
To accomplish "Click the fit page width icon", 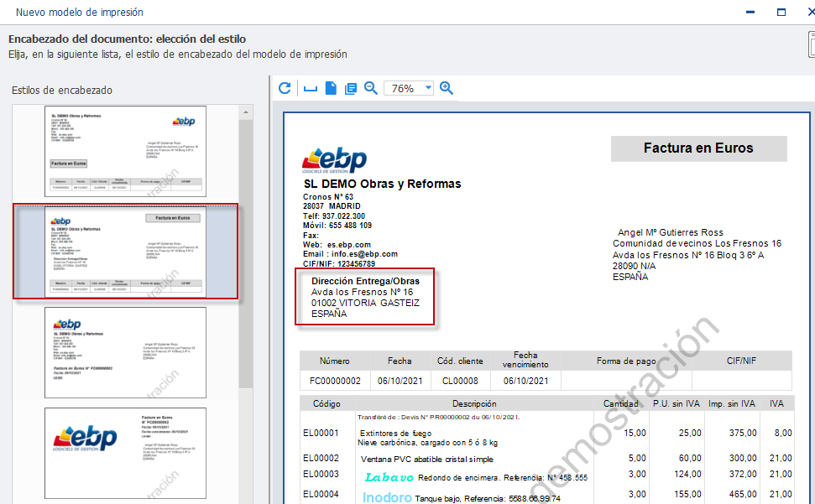I will 311,89.
